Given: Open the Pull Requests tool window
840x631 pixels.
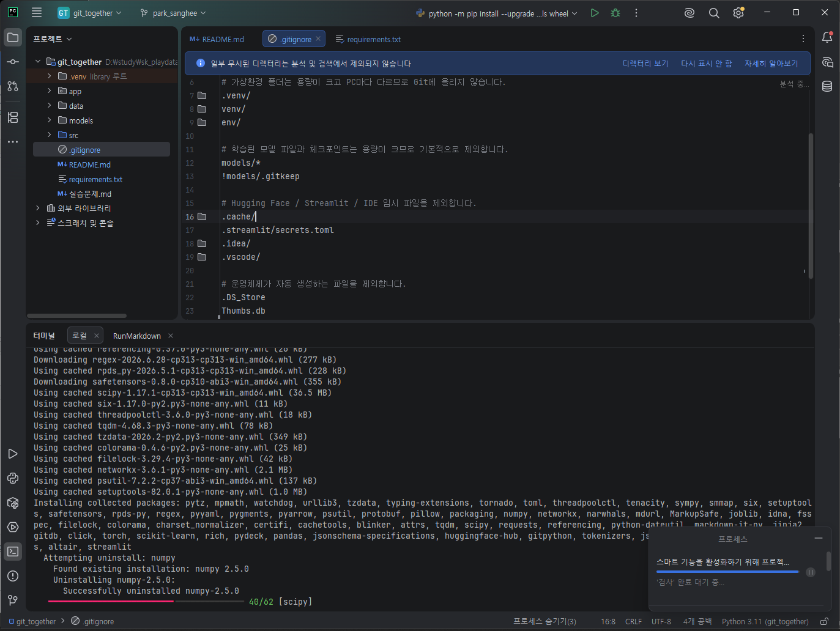Looking at the screenshot, I should tap(13, 86).
